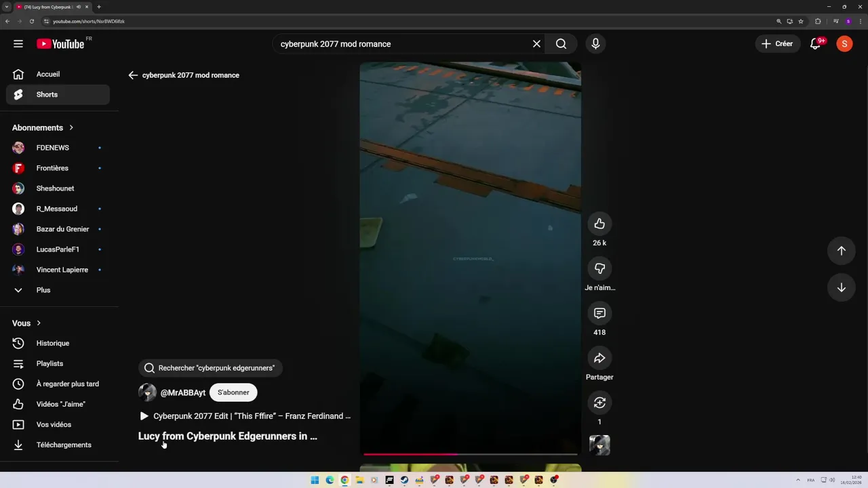Open the LucasParleF1 channel
This screenshot has width=868, height=488.
click(x=58, y=249)
